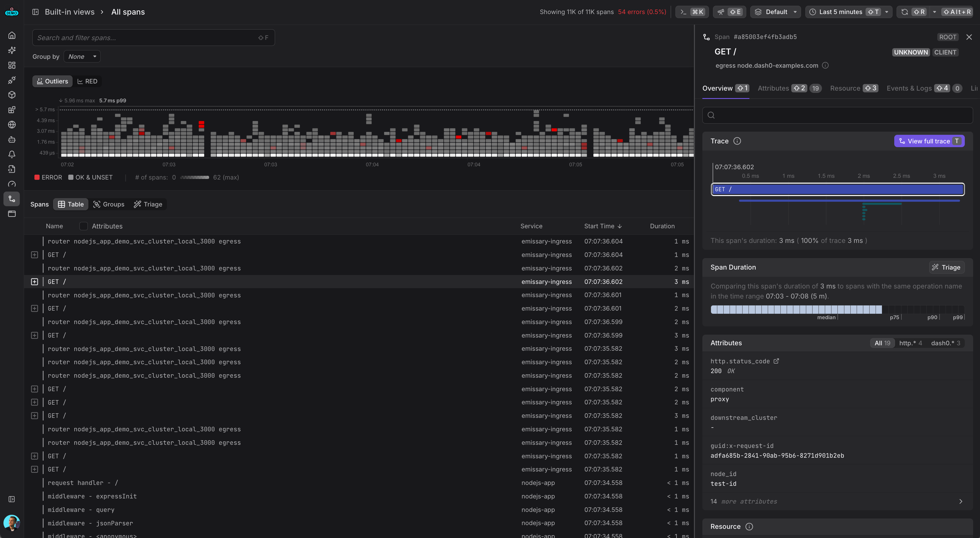Click the Dash0 DEMO logo
The height and width of the screenshot is (538, 980).
(12, 12)
